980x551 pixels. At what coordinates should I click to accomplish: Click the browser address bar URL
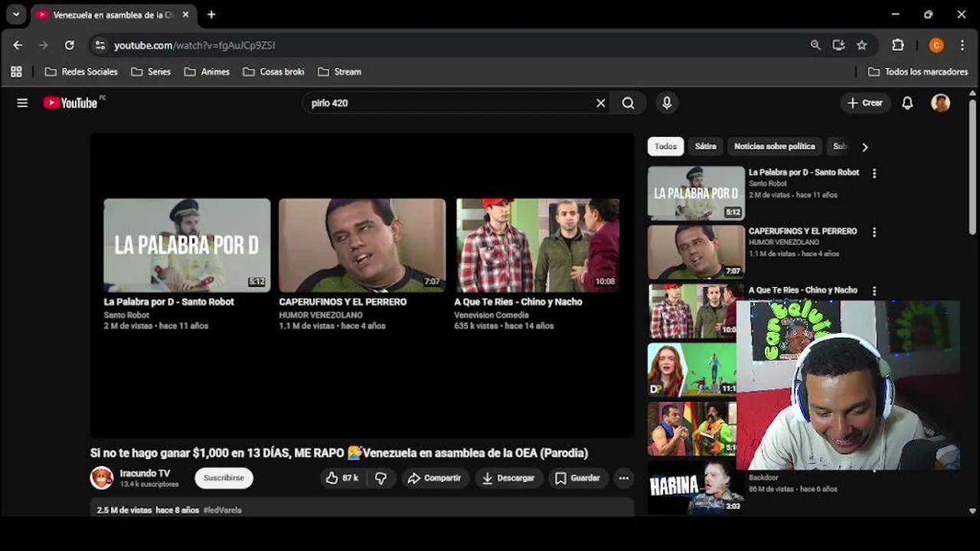pyautogui.click(x=194, y=45)
